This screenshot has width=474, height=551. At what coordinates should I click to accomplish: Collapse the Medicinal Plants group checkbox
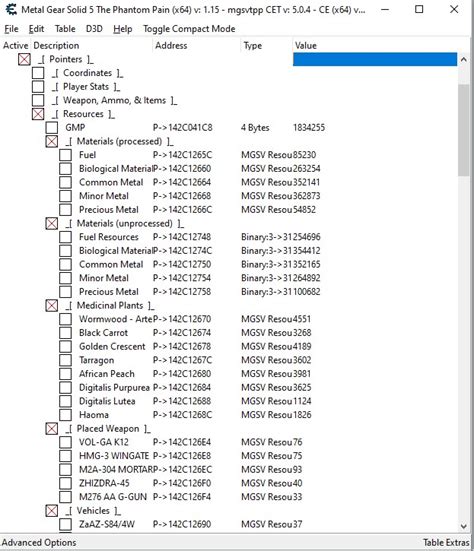tap(52, 305)
